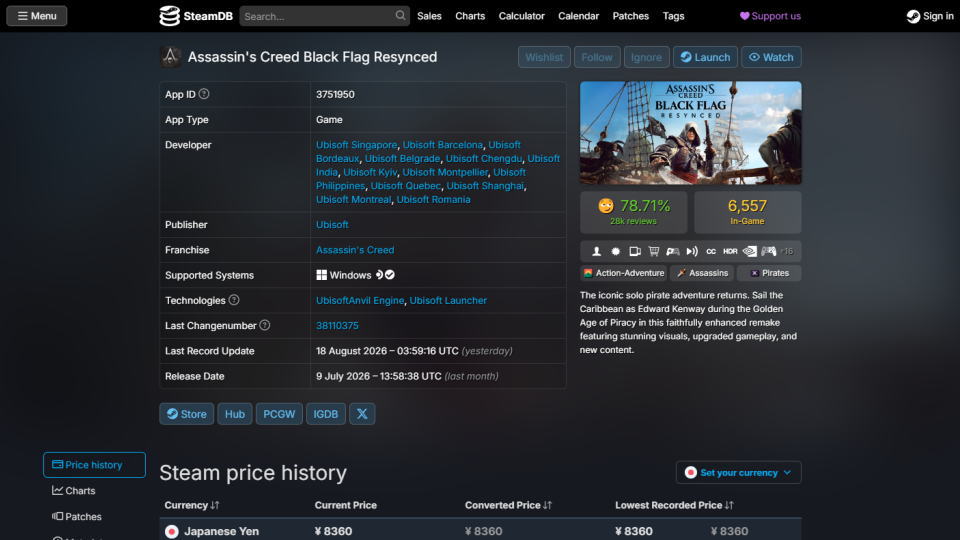Open the Assassin's Creed franchise link
The image size is (960, 540).
tap(354, 250)
